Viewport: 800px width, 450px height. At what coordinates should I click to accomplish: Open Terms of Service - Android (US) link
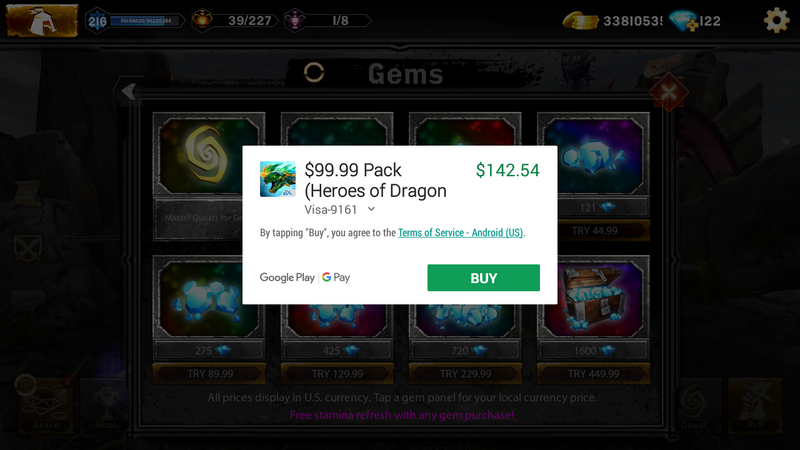pos(460,233)
